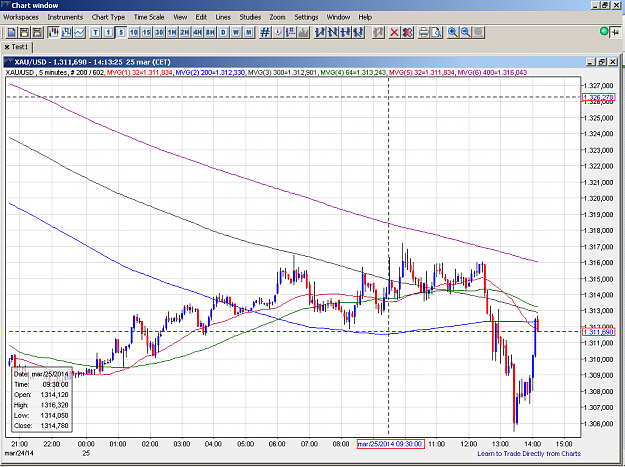Click the zoom out magnifier icon
The height and width of the screenshot is (467, 625).
pos(466,32)
